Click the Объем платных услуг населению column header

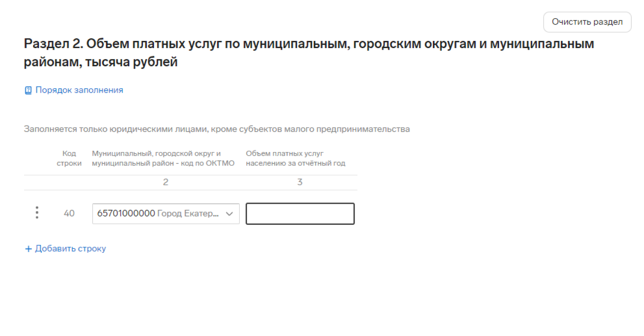pos(296,158)
